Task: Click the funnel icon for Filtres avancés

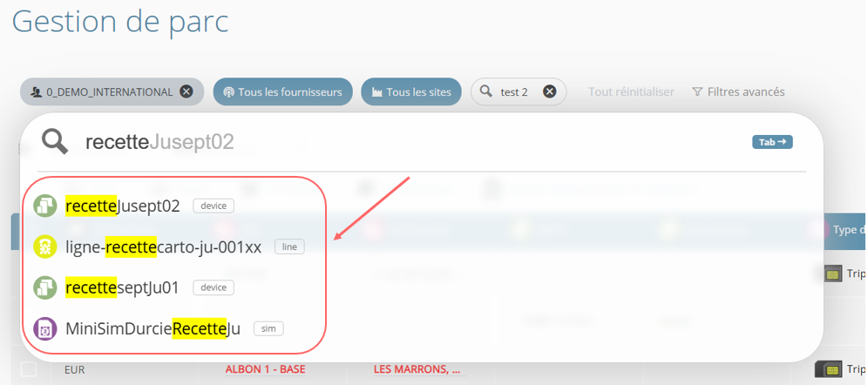Action: pos(697,91)
